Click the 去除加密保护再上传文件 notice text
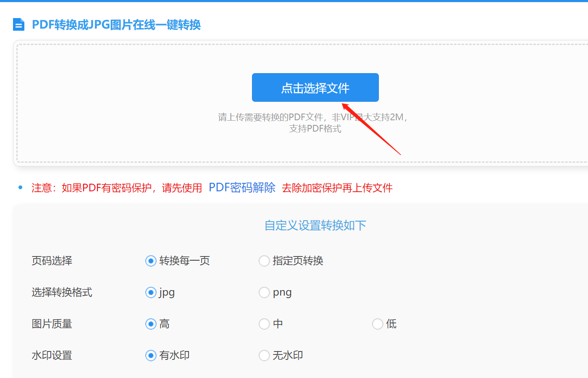The height and width of the screenshot is (378, 588). click(337, 188)
